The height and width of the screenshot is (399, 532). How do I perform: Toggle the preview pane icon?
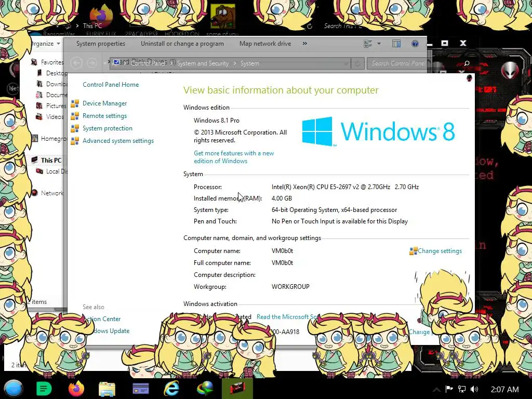396,44
